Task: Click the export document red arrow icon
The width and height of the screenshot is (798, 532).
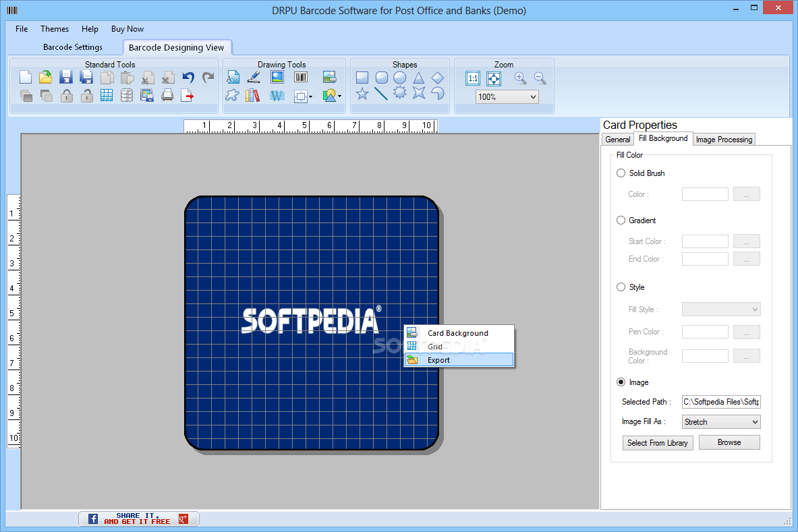Action: pos(188,95)
